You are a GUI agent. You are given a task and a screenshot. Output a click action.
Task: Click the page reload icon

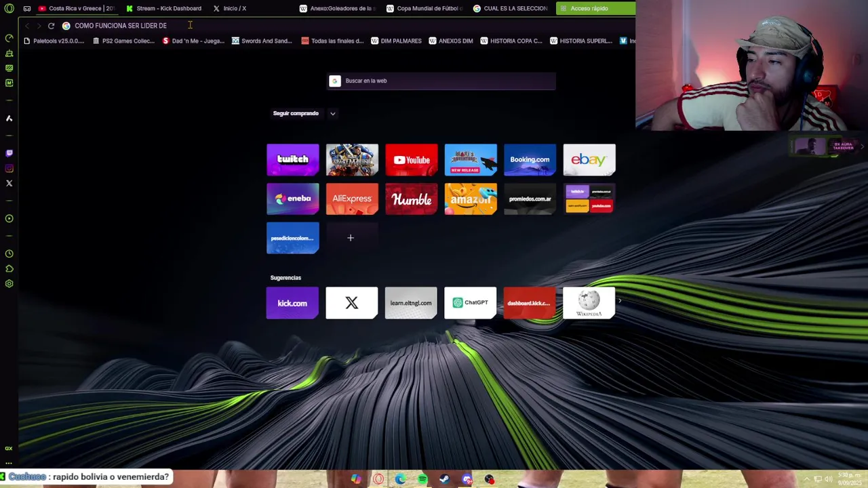[51, 26]
